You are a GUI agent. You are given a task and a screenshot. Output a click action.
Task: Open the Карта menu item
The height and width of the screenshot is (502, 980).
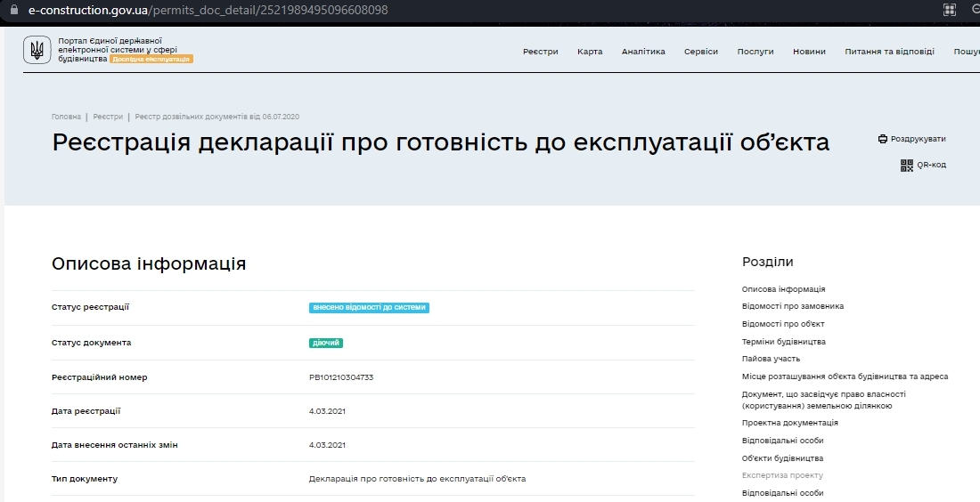(590, 52)
